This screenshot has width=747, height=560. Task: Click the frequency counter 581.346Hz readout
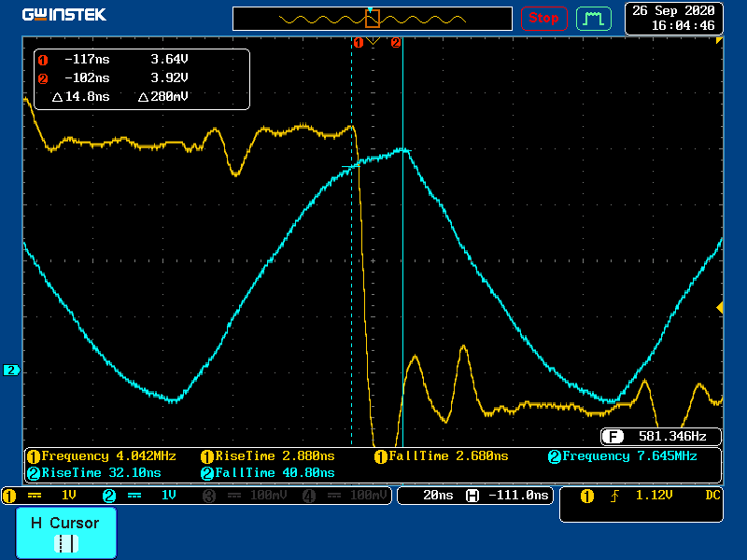(x=661, y=436)
